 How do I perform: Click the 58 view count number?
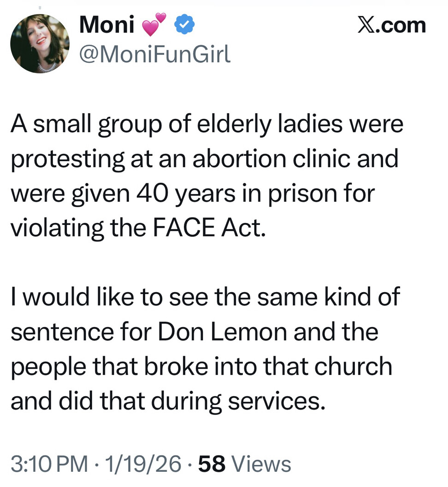(x=212, y=464)
